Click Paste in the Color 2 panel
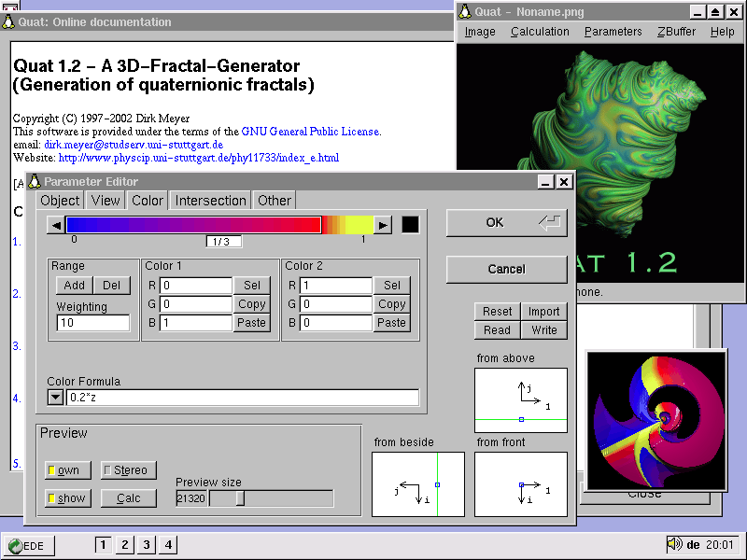747x560 pixels. tap(391, 323)
